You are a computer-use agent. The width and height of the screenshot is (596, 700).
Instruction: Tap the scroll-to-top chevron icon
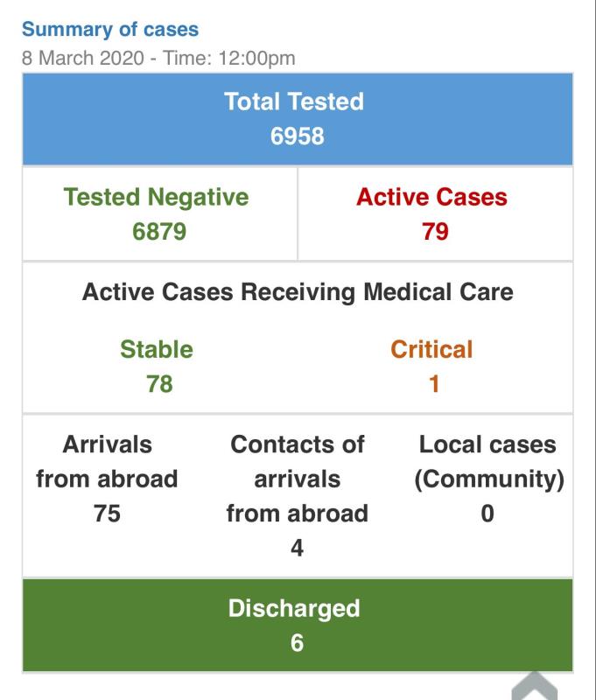tap(535, 685)
